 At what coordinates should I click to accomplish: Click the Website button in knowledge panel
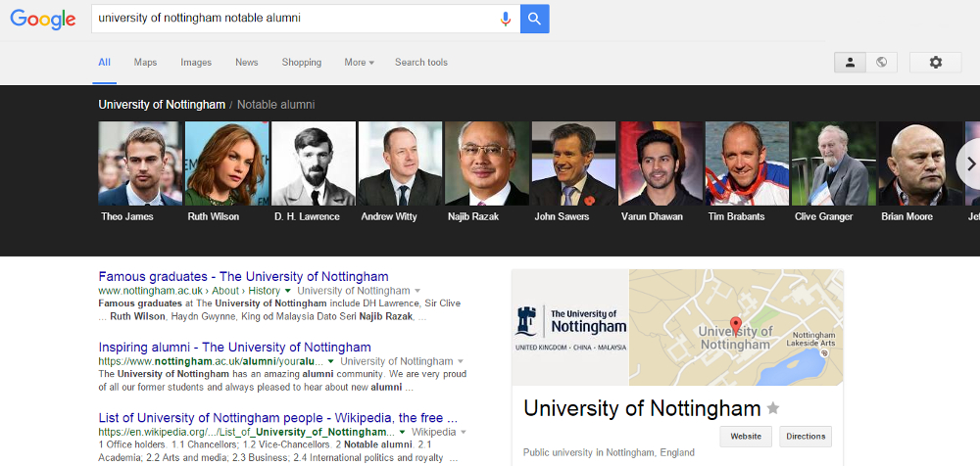[x=745, y=437]
